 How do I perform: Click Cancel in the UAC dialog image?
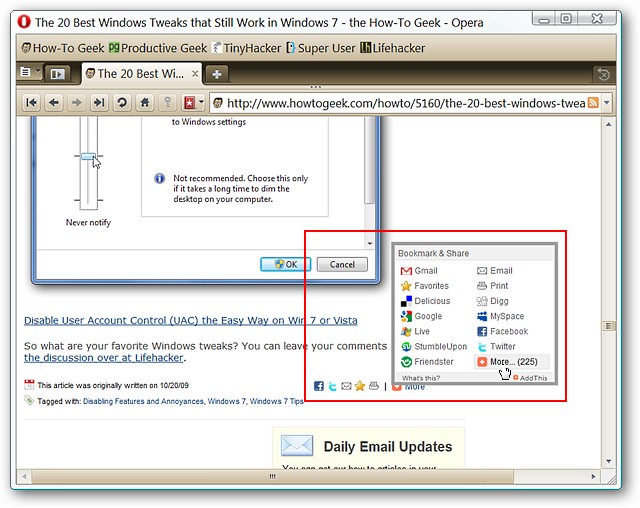[342, 264]
